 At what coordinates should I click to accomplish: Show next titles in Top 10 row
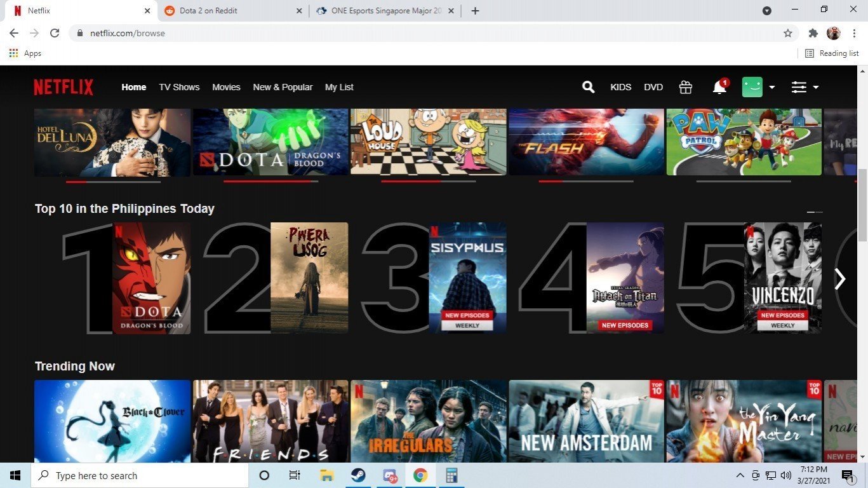(840, 278)
